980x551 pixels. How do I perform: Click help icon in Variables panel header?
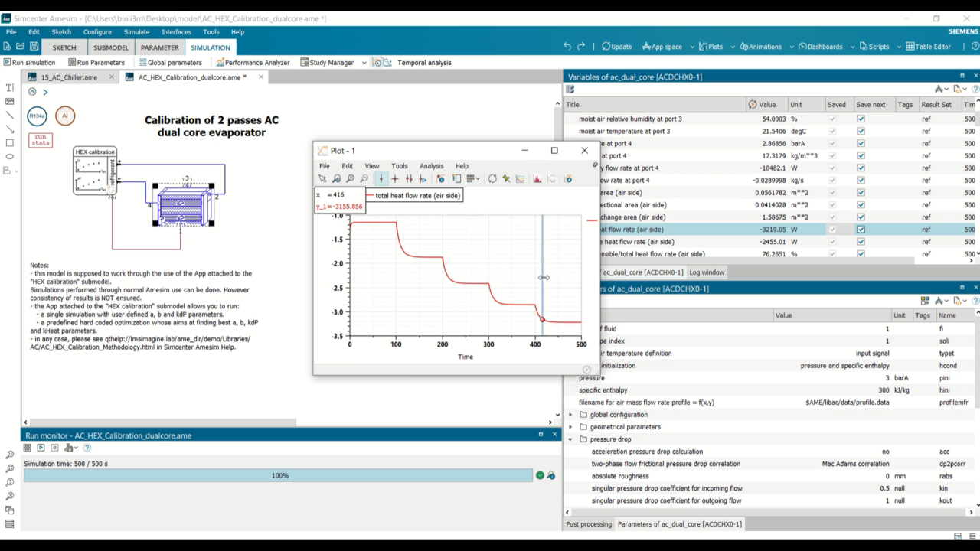(975, 89)
